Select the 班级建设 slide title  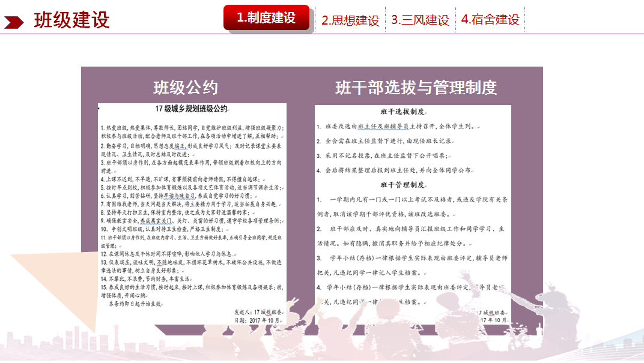click(x=71, y=20)
